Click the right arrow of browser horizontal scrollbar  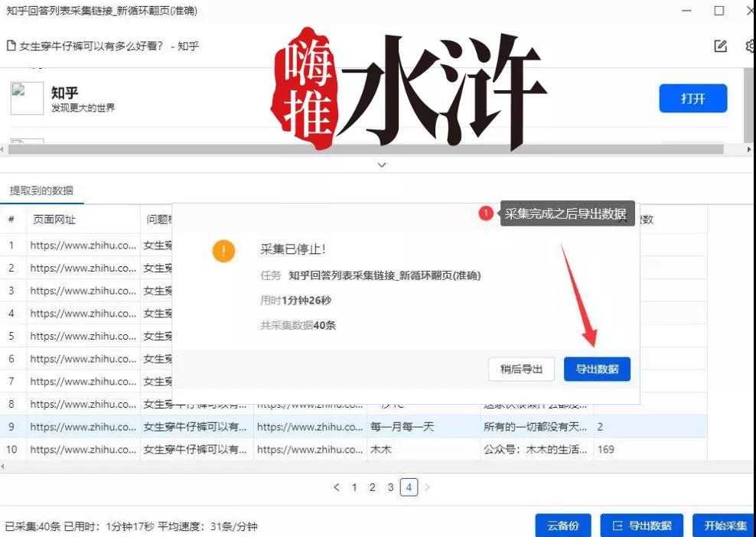pos(749,149)
